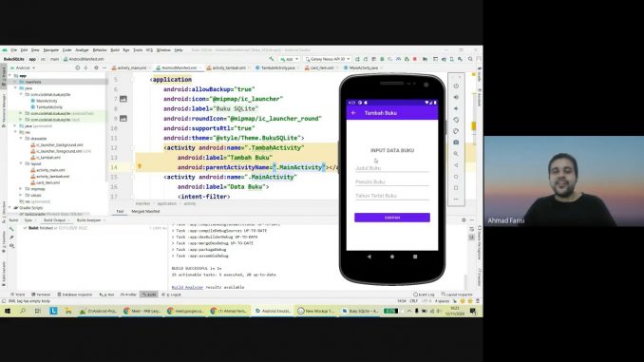Image resolution: width=644 pixels, height=362 pixels.
Task: Expand the values folder node
Action: [21, 195]
